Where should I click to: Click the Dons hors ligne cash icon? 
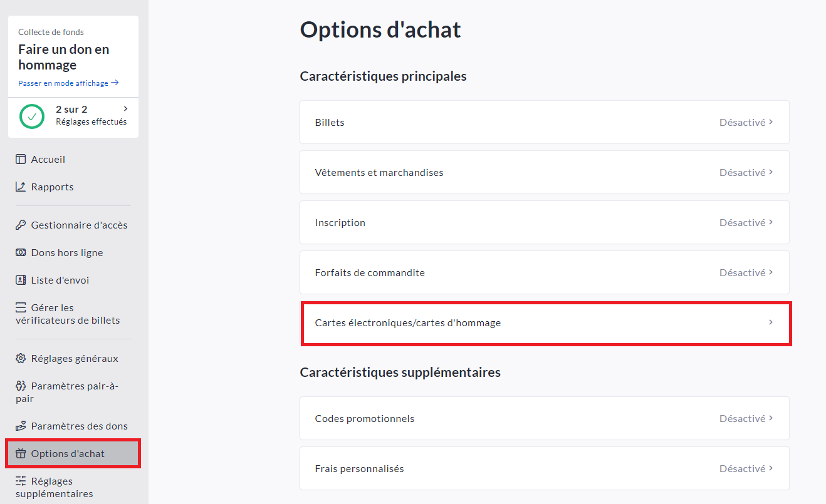[x=21, y=253]
